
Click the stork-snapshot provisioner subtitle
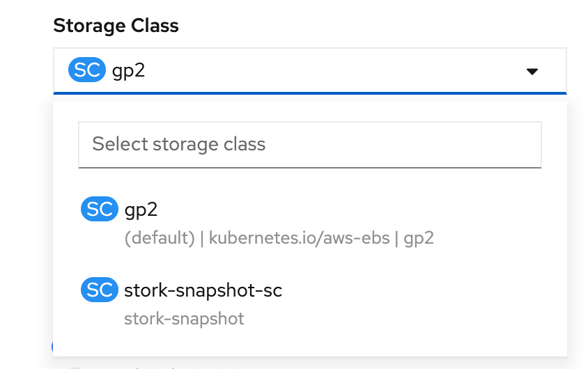tap(184, 319)
